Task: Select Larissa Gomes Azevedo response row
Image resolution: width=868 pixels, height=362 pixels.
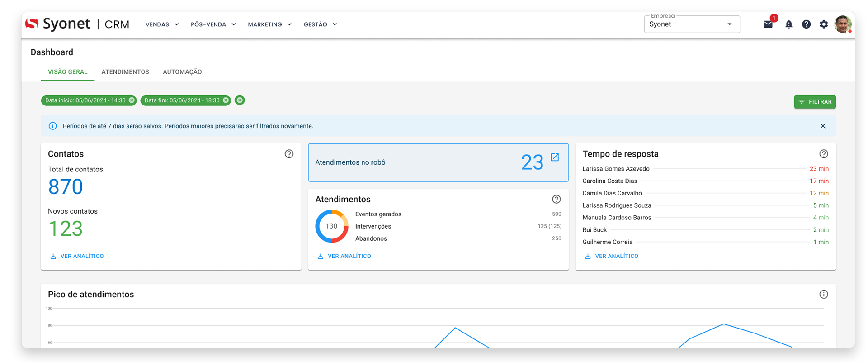Action: (x=706, y=169)
